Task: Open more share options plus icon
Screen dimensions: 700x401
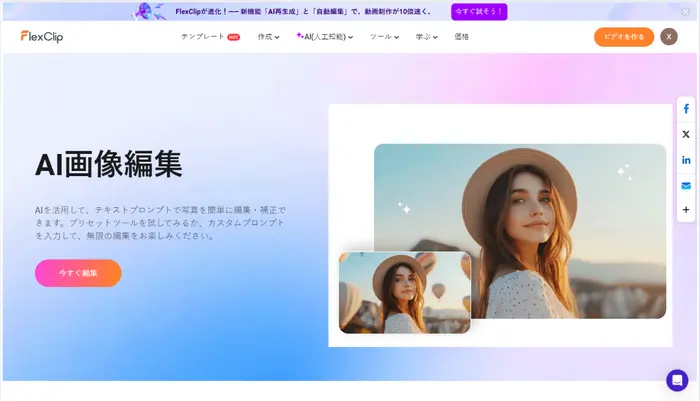Action: coord(686,209)
